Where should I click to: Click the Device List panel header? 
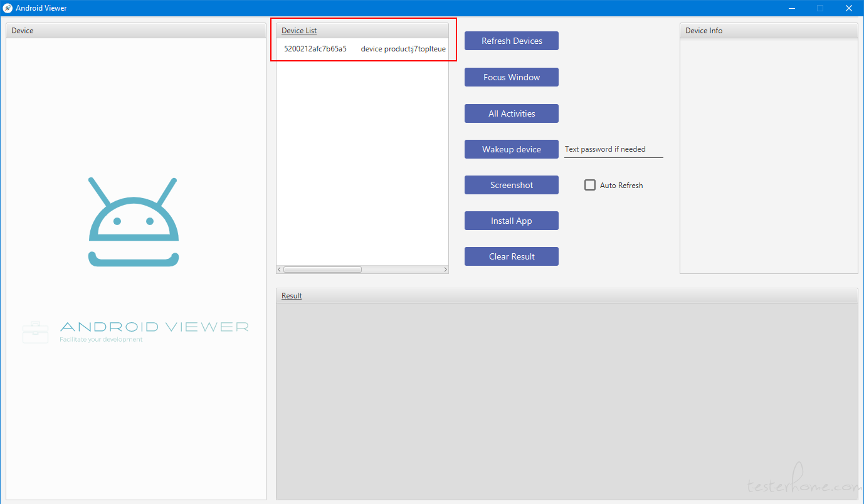(362, 31)
